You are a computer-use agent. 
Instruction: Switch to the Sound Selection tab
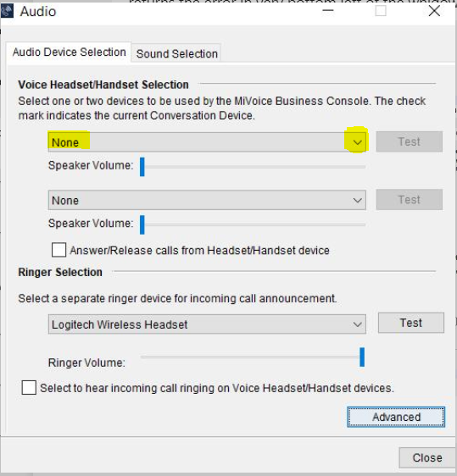pos(177,53)
